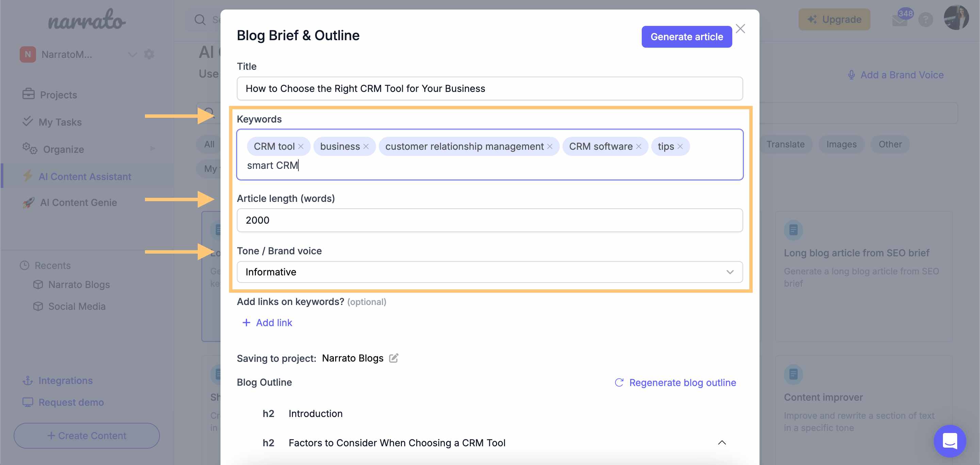Remove the business keyword tag
The image size is (980, 465).
tap(366, 146)
